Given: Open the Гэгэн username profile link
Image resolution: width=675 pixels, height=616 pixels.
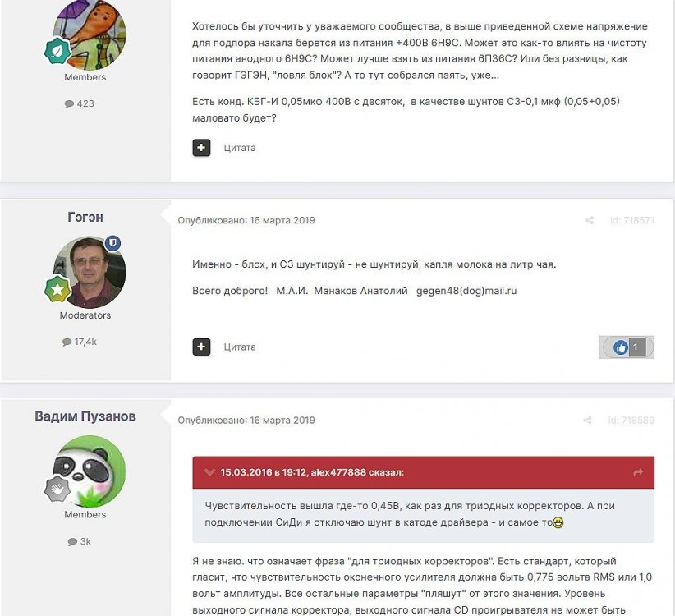Looking at the screenshot, I should click(85, 217).
